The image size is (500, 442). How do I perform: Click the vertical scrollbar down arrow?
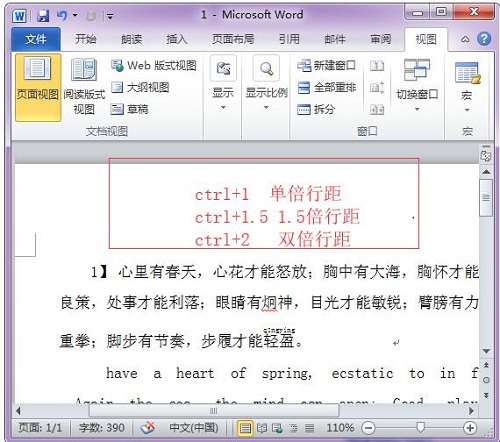[x=486, y=351]
